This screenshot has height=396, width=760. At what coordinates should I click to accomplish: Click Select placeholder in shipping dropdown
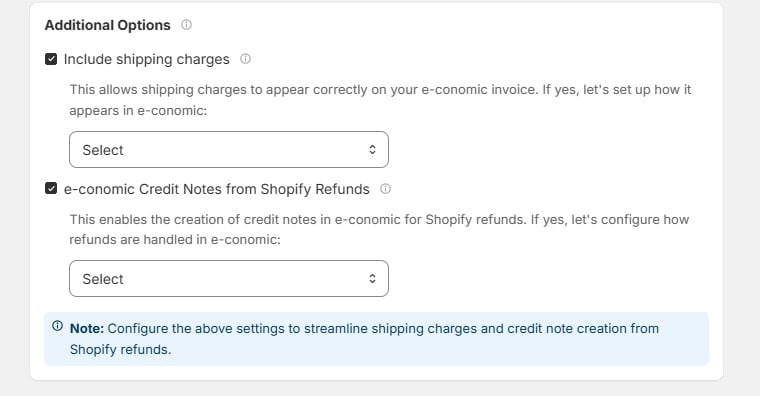coord(103,150)
